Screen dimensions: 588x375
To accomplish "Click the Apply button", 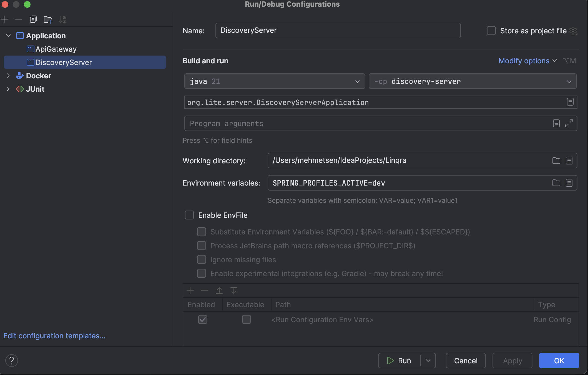I will (x=512, y=360).
